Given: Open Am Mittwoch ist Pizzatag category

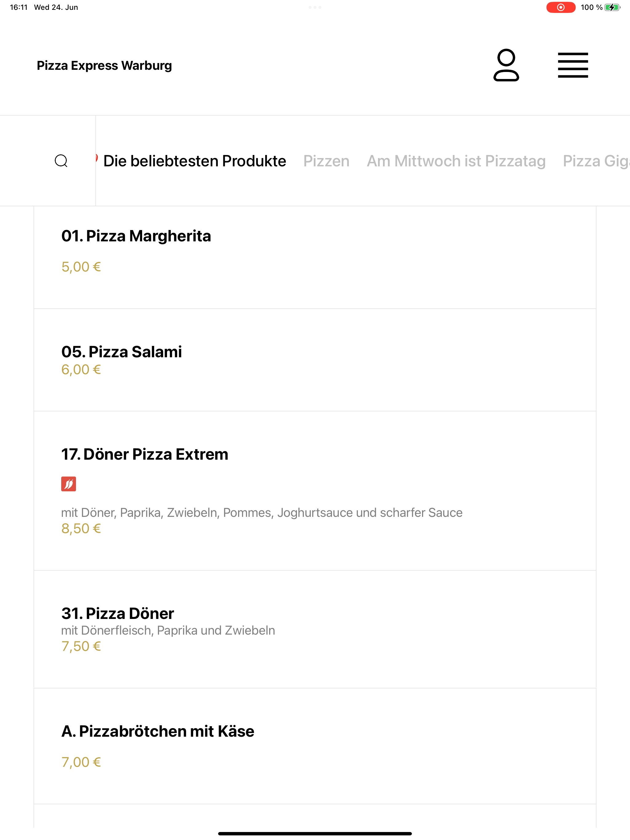Looking at the screenshot, I should 456,161.
